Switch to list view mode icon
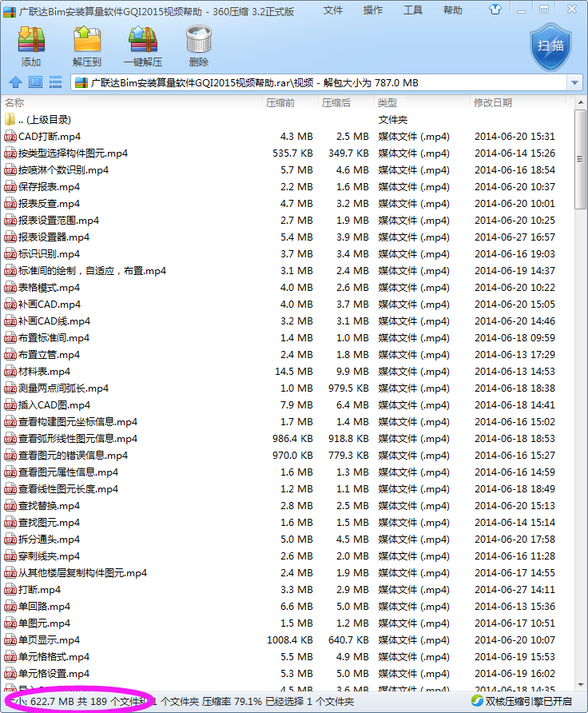Viewport: 588px width, 713px height. coord(55,82)
